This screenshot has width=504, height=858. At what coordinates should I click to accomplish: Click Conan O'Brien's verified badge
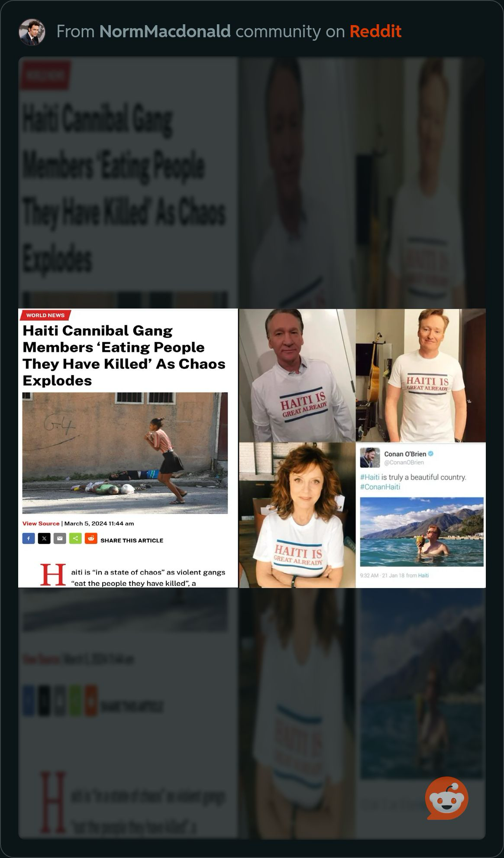[x=431, y=454]
